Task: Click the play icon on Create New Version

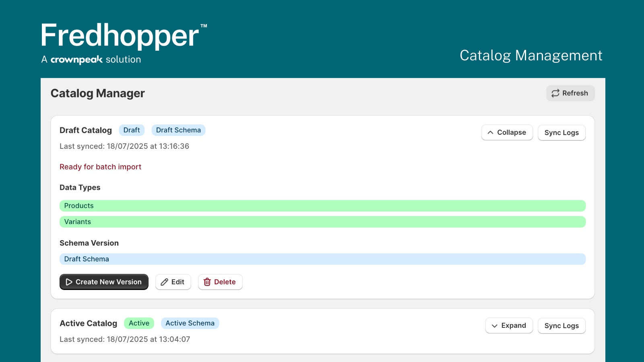Action: [69, 282]
